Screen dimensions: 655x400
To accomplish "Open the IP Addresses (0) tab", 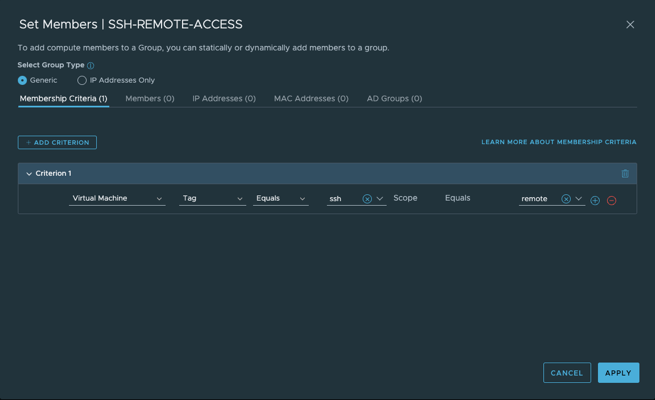I will point(224,99).
